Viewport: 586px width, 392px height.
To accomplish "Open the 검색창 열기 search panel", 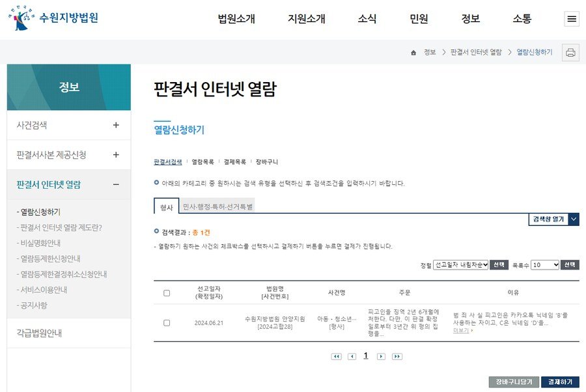I will tap(553, 219).
